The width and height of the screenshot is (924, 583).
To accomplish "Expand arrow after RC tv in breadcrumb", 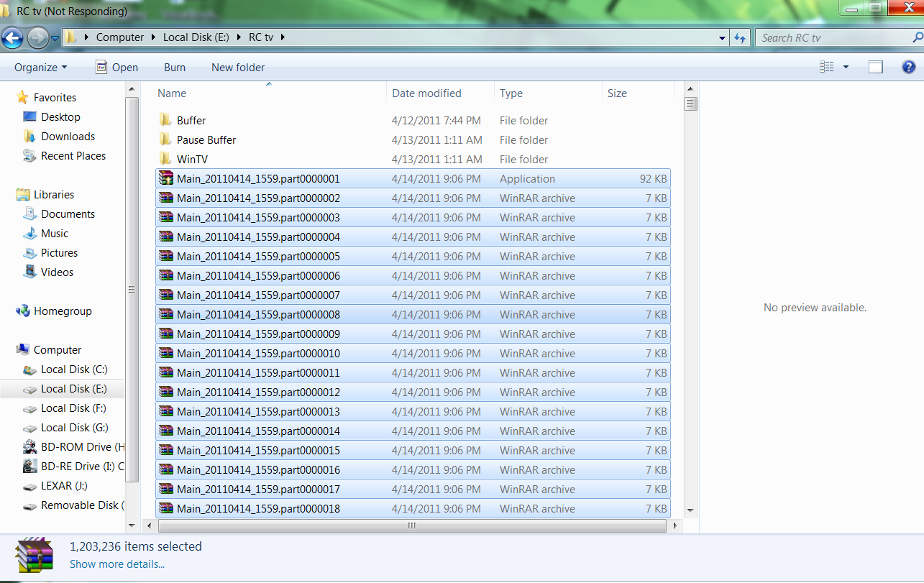I will click(x=283, y=37).
